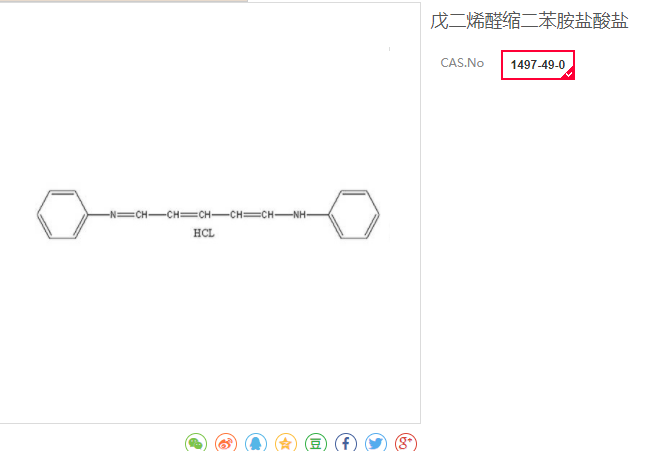Share on Twitter
Viewport: 660px width, 451px height.
click(x=376, y=443)
